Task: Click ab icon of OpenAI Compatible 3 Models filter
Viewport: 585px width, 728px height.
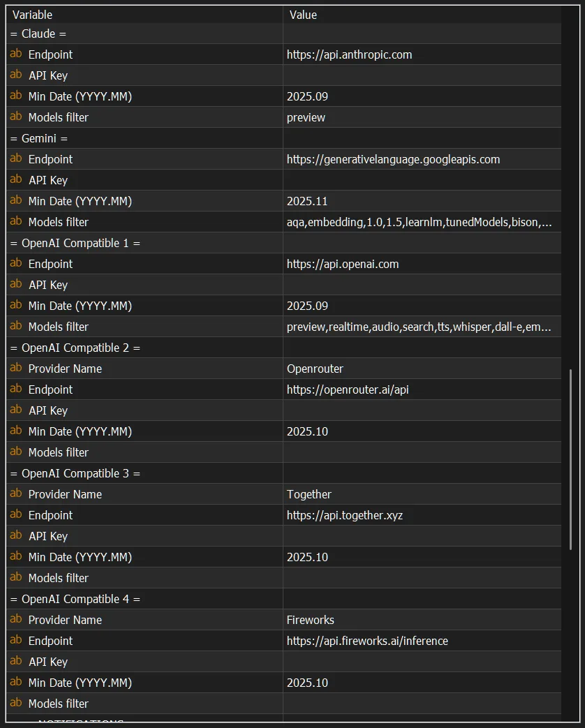Action: pyautogui.click(x=16, y=577)
